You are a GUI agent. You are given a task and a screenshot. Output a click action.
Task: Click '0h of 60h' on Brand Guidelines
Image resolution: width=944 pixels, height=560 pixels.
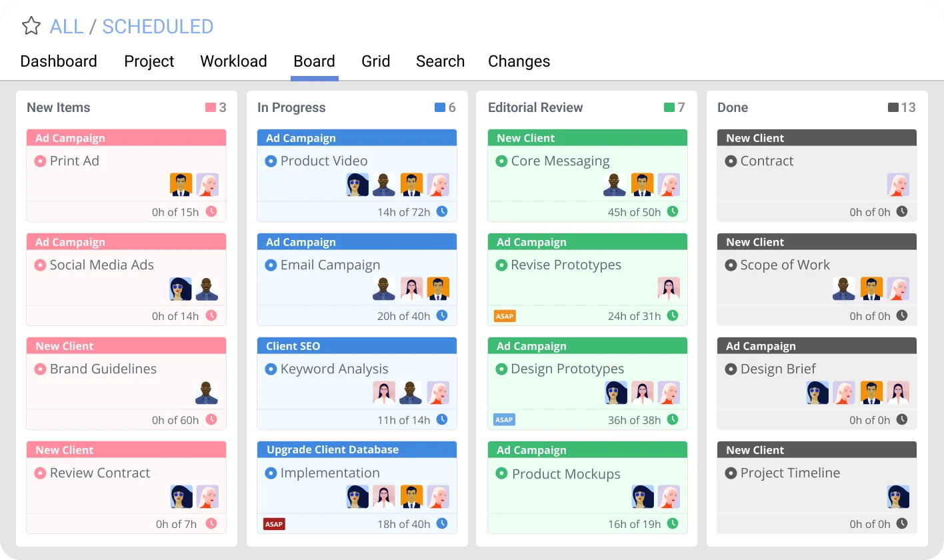pyautogui.click(x=175, y=420)
